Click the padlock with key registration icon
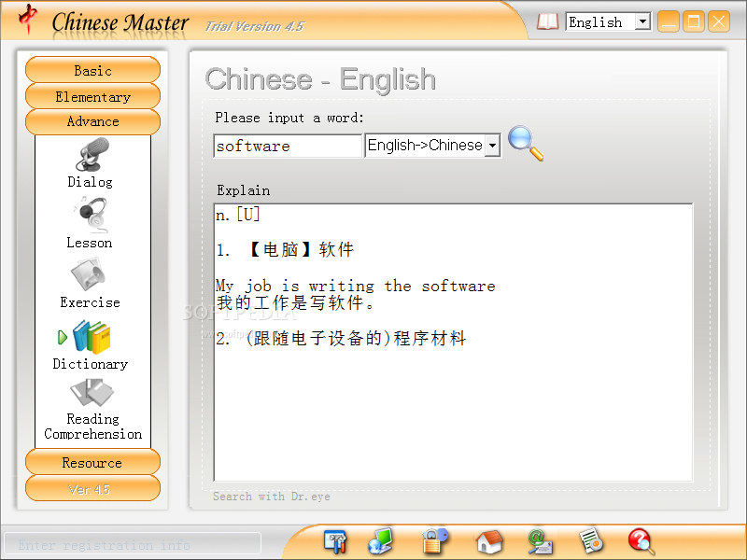The height and width of the screenshot is (560, 747). 435,540
